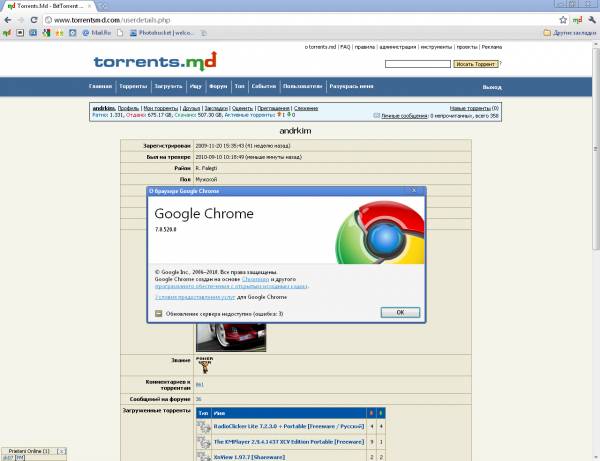This screenshot has width=600, height=461.
Task: Open the Photobucket bookmark
Action: point(162,33)
